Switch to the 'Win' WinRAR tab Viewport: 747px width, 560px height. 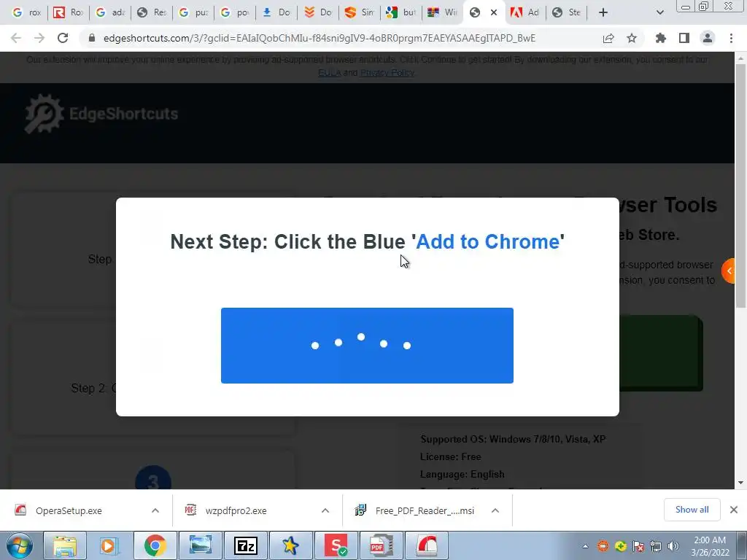(x=443, y=12)
